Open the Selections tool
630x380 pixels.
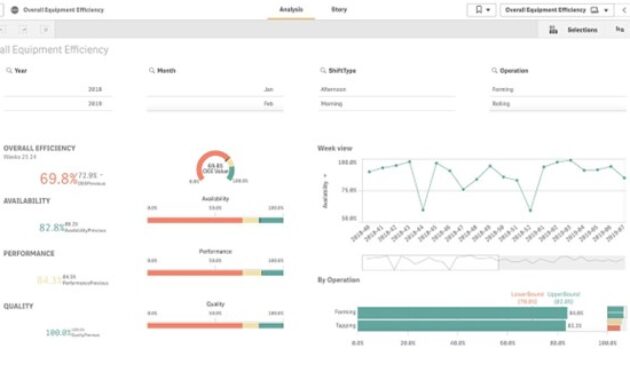point(582,30)
